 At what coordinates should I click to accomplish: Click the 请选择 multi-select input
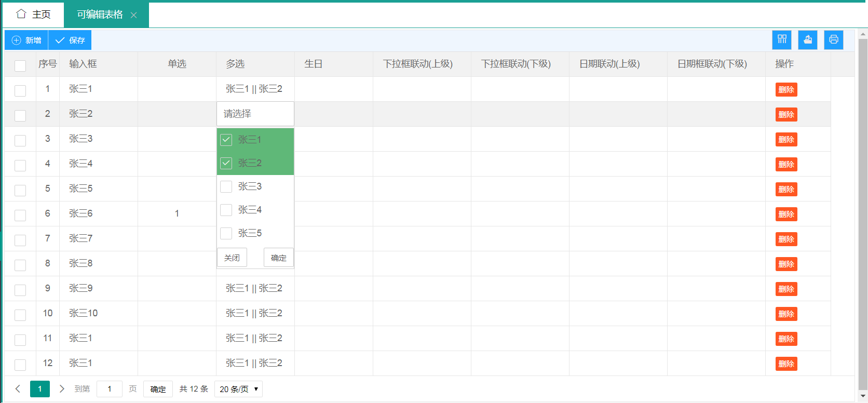point(255,114)
